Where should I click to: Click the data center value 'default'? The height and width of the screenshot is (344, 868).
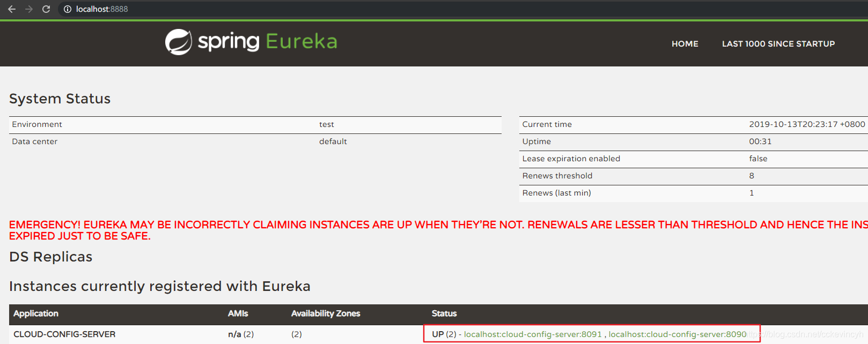(333, 141)
